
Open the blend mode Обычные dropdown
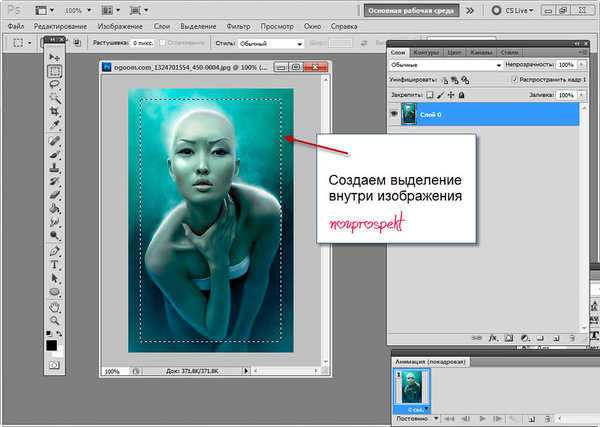446,65
